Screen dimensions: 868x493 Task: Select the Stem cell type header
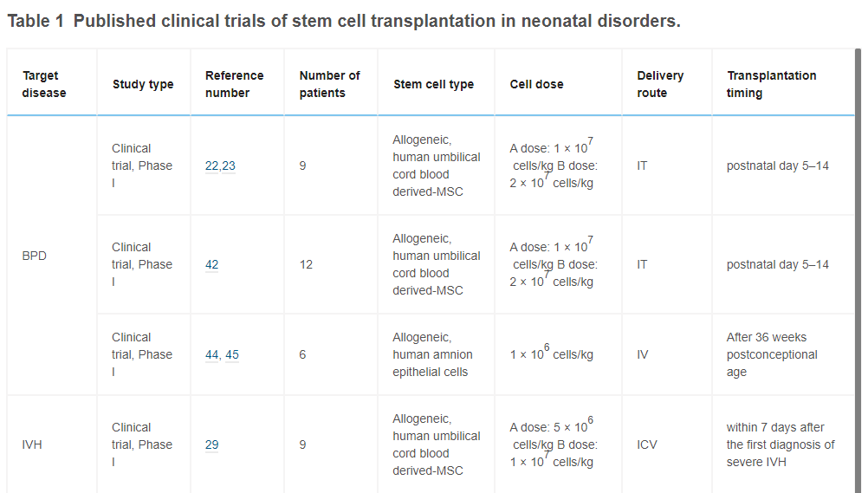click(433, 84)
